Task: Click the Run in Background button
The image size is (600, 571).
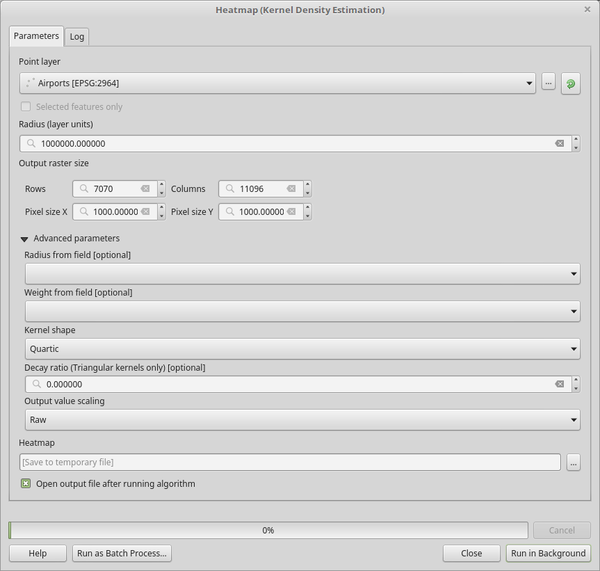Action: tap(548, 553)
